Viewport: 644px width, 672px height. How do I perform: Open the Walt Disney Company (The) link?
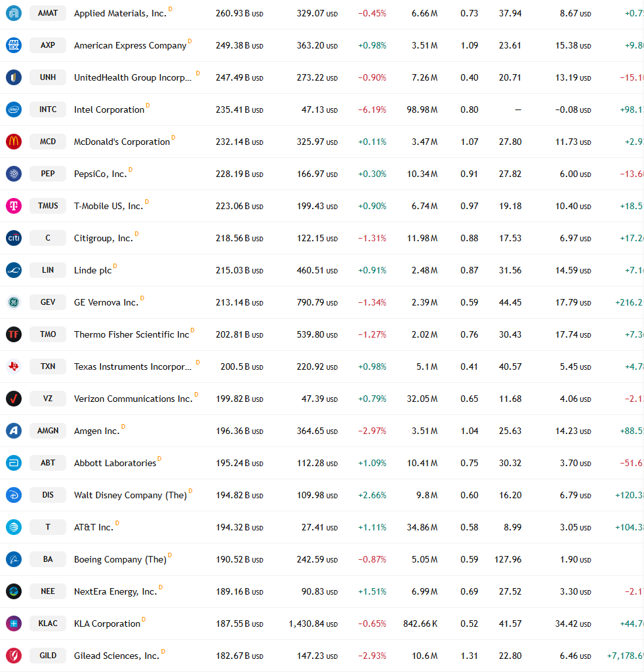pyautogui.click(x=131, y=496)
